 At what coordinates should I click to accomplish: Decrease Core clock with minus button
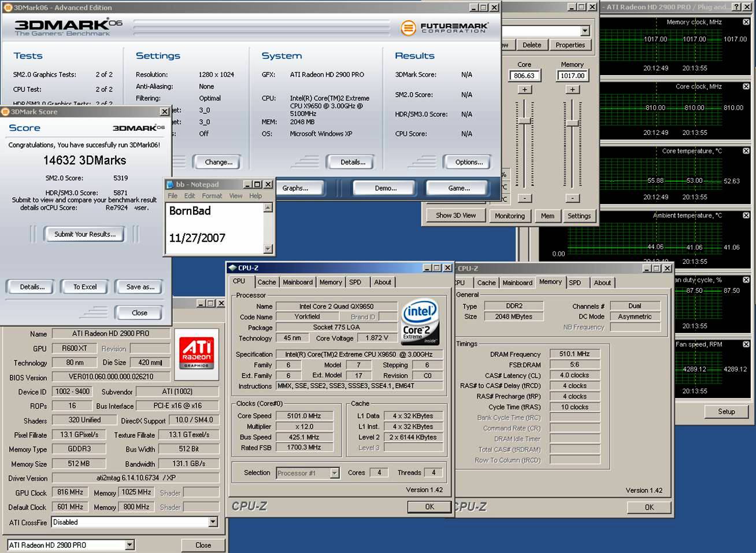(x=524, y=198)
